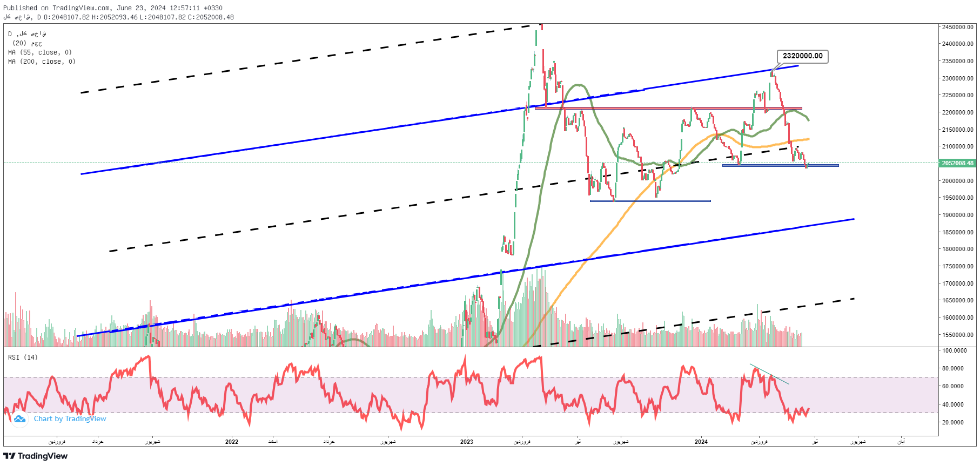Select the blue support box near 1940000
980x466 pixels.
click(650, 201)
